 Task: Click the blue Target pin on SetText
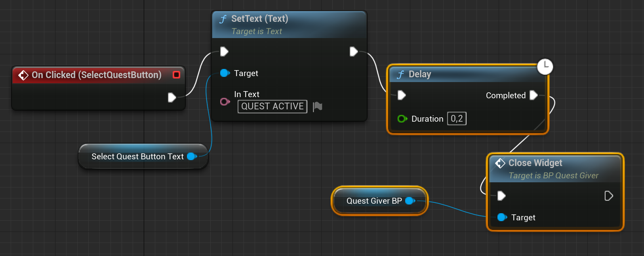[x=225, y=73]
